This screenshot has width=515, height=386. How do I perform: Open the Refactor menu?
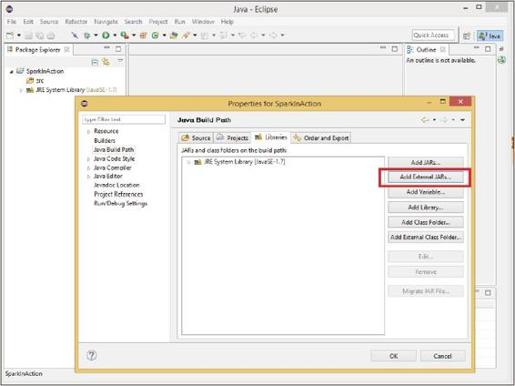point(76,22)
